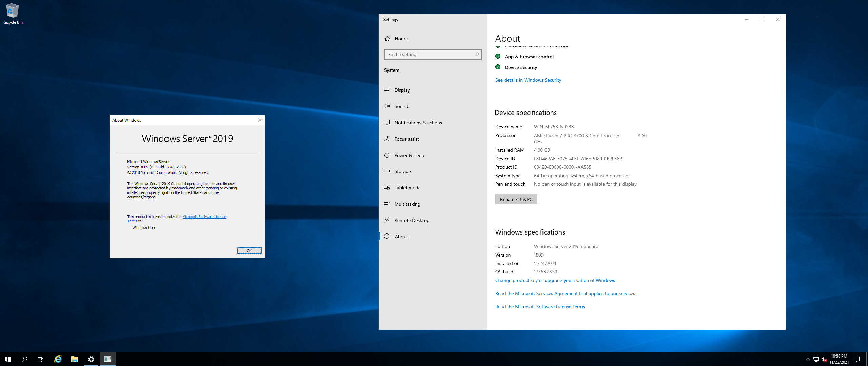Select the Sound speaker icon
868x366 pixels.
pyautogui.click(x=387, y=106)
